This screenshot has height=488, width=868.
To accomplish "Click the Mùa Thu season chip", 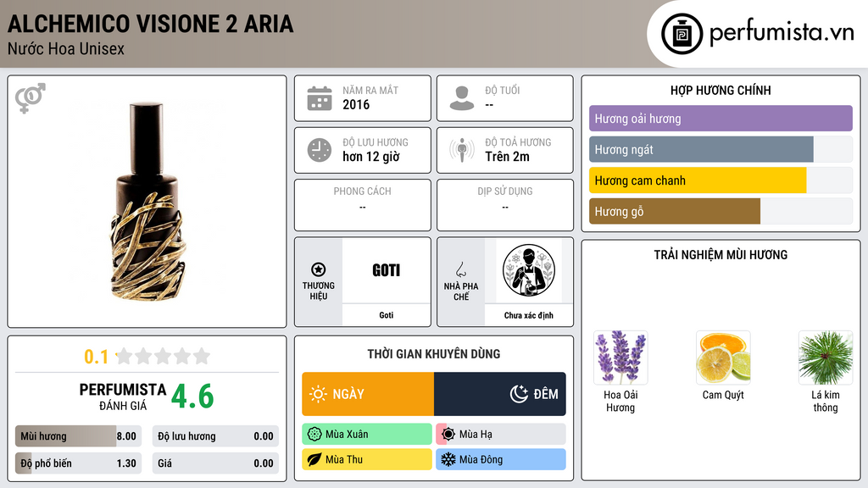I will 367,459.
